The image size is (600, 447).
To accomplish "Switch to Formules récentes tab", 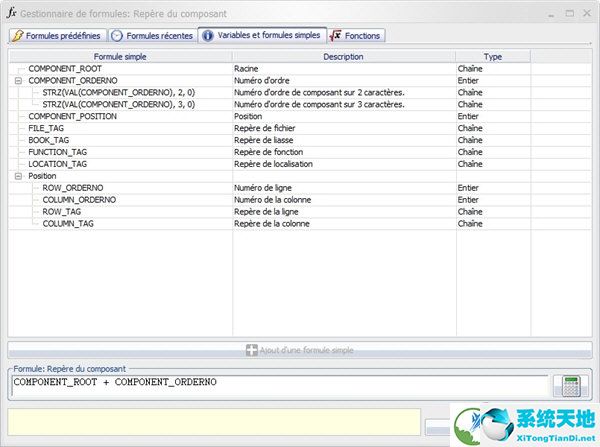I will pyautogui.click(x=153, y=36).
